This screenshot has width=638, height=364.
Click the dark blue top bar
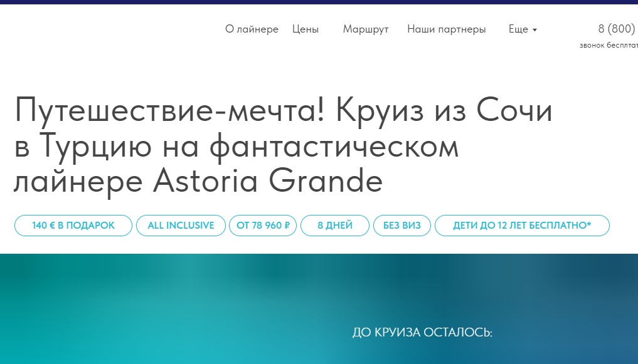pos(319,2)
